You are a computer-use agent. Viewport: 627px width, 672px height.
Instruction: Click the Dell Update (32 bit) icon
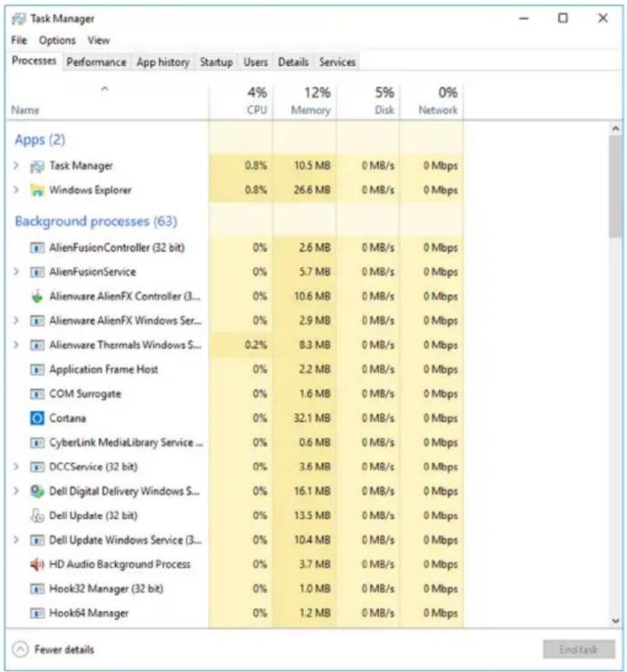tap(37, 516)
